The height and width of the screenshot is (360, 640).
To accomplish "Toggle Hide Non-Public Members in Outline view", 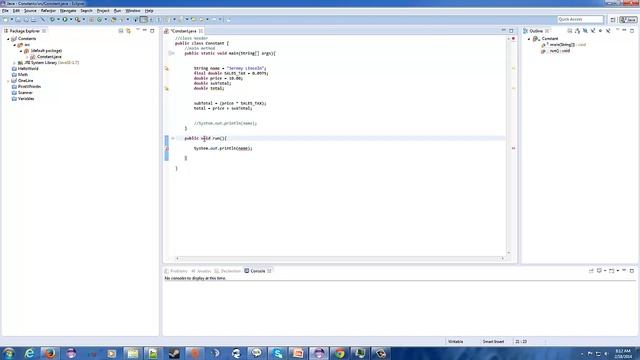I will pos(600,31).
